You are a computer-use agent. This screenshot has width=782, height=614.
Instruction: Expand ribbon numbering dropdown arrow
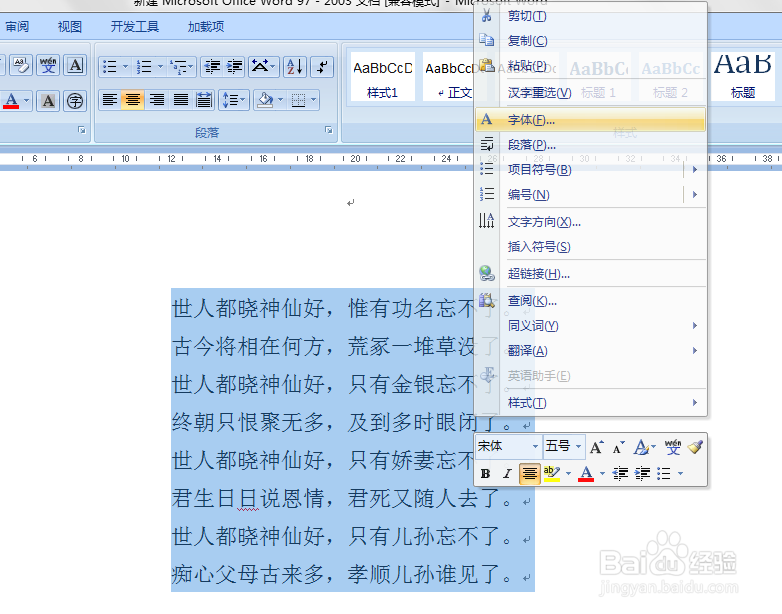tap(161, 66)
